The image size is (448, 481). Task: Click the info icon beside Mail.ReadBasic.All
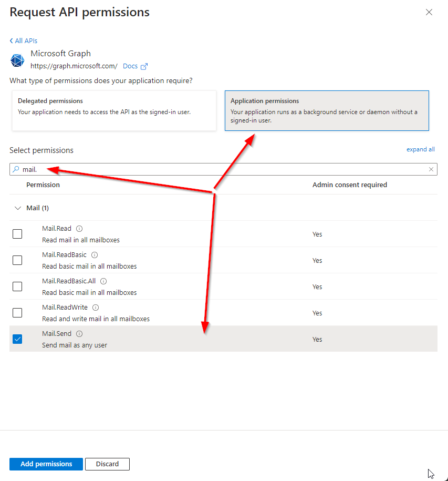pos(103,281)
